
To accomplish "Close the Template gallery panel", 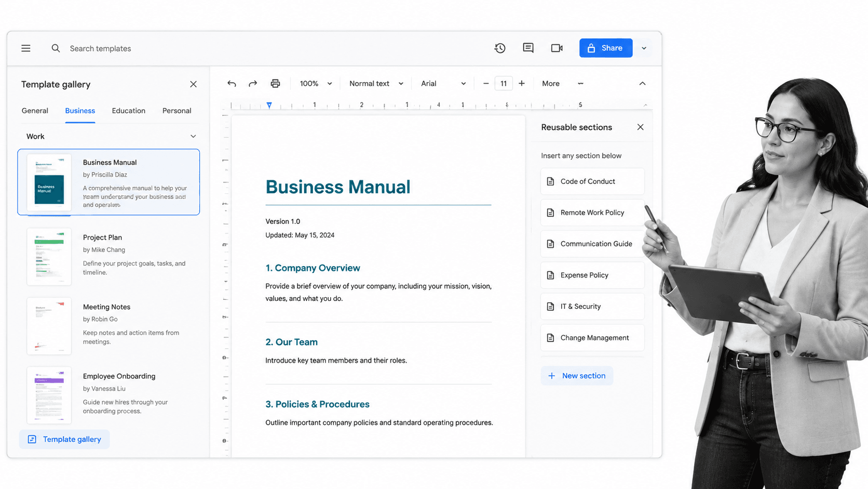I will tap(193, 84).
